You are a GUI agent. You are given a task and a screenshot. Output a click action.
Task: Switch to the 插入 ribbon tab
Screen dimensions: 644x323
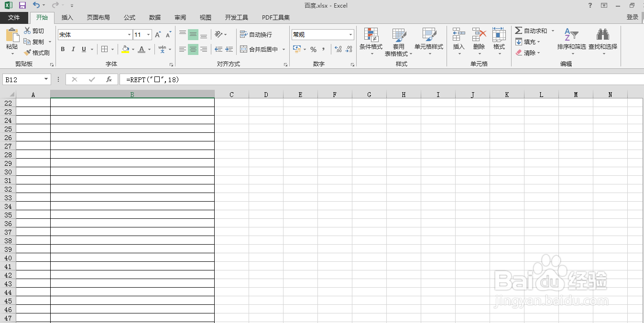tap(66, 17)
